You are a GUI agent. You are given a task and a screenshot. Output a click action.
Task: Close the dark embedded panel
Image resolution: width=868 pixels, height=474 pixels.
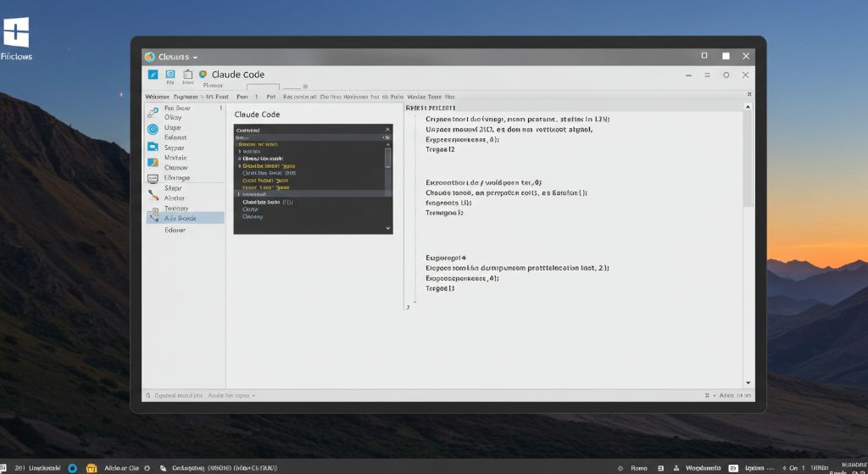pos(388,130)
